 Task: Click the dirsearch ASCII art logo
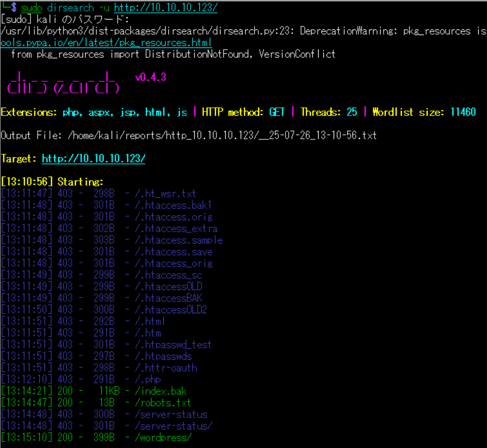[63, 83]
